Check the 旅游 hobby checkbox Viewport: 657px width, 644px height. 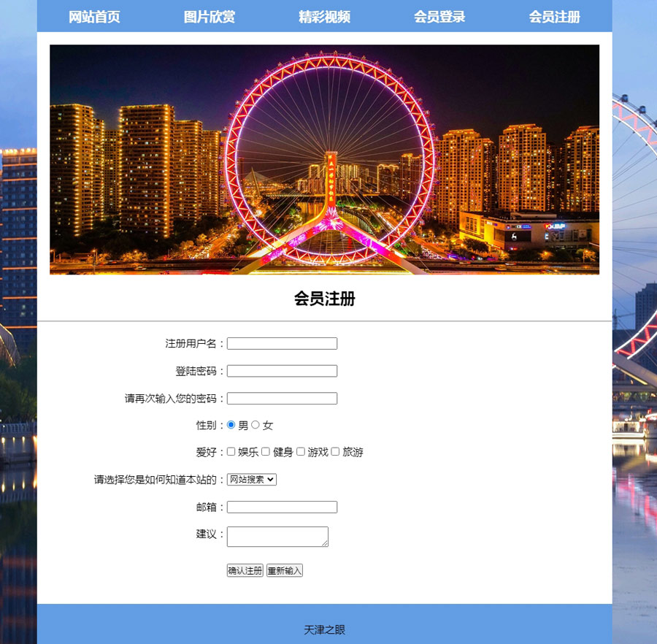335,452
